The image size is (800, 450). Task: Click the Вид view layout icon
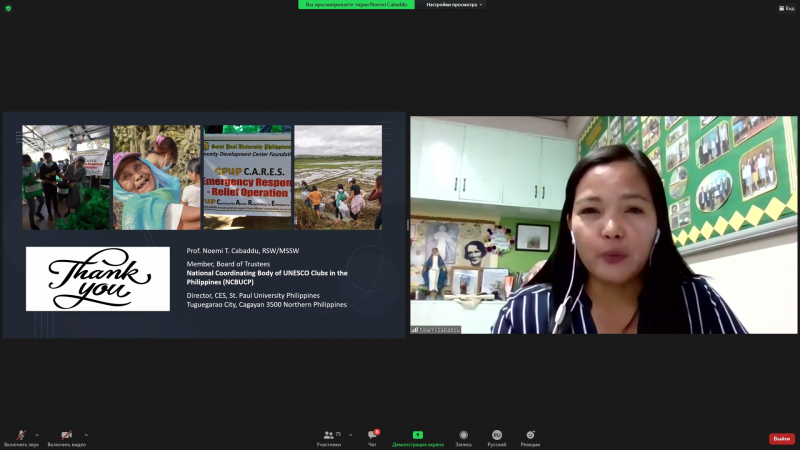[x=788, y=8]
